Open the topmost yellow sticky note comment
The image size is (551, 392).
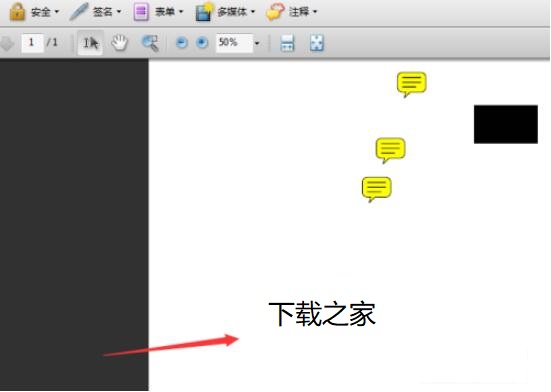pyautogui.click(x=411, y=84)
